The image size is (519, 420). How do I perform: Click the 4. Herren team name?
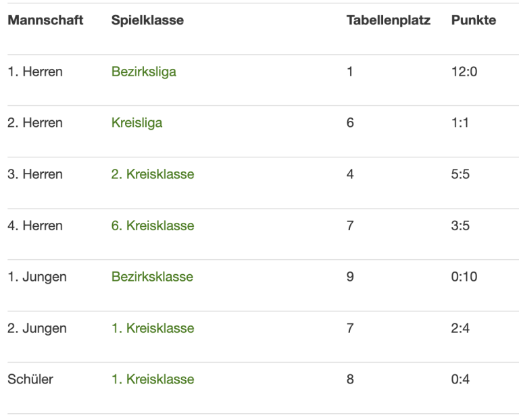[35, 226]
